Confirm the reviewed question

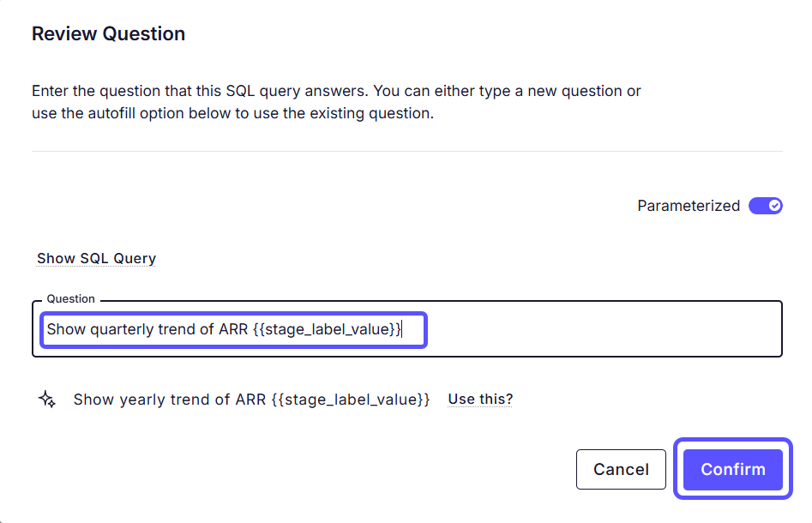pyautogui.click(x=732, y=469)
